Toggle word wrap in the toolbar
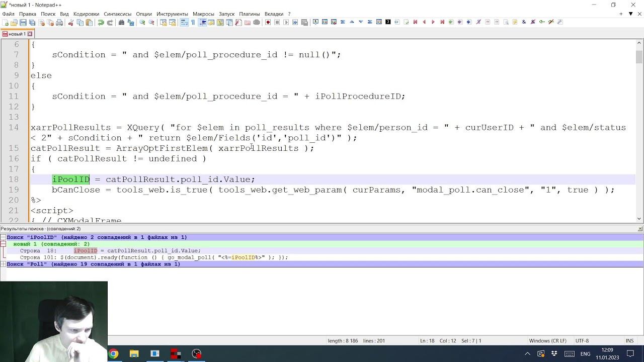The height and width of the screenshot is (362, 644). click(x=184, y=22)
